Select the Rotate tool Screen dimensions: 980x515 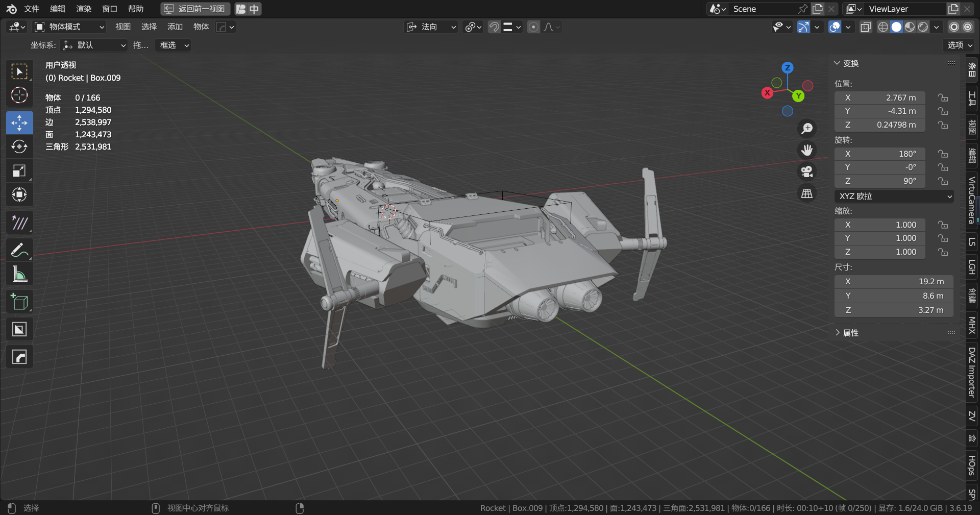tap(19, 146)
